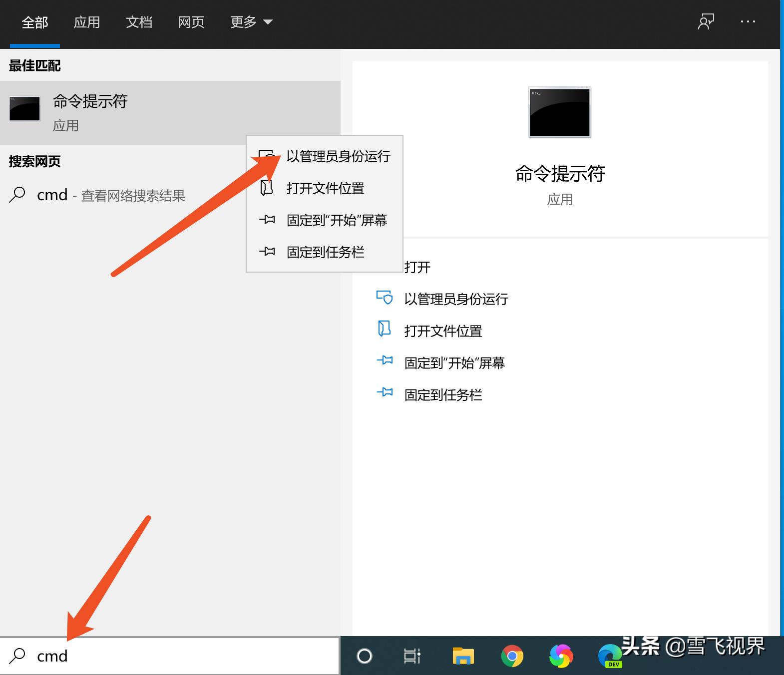Click the search box containing cmd
Image resolution: width=784 pixels, height=675 pixels.
(170, 656)
